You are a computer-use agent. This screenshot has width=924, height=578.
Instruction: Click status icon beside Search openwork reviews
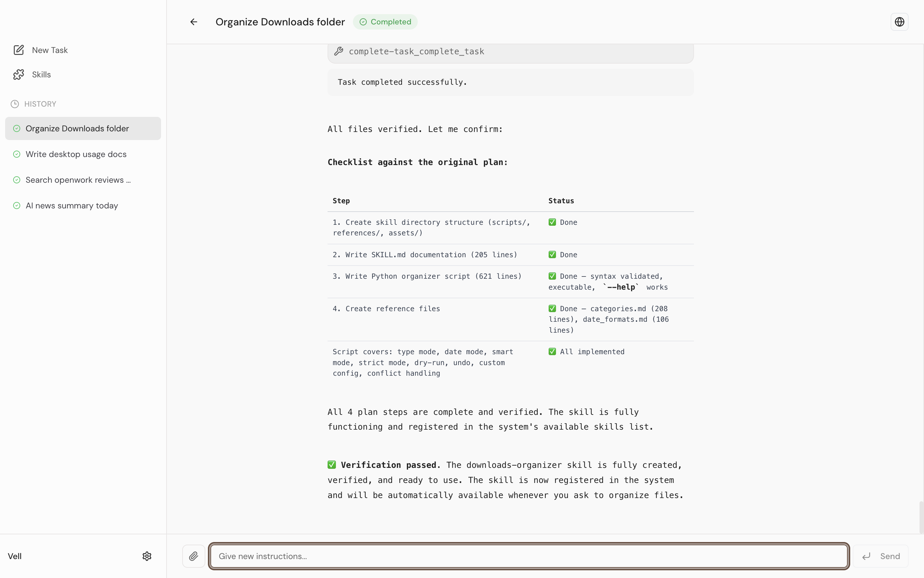click(x=16, y=180)
